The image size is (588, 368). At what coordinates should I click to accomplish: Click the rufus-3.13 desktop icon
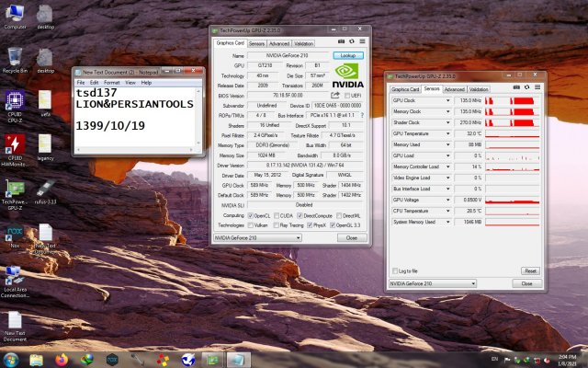tap(45, 188)
